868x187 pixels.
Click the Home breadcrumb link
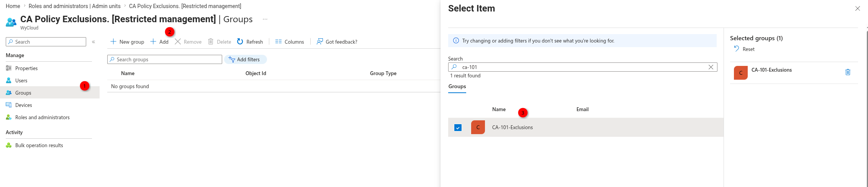[13, 6]
